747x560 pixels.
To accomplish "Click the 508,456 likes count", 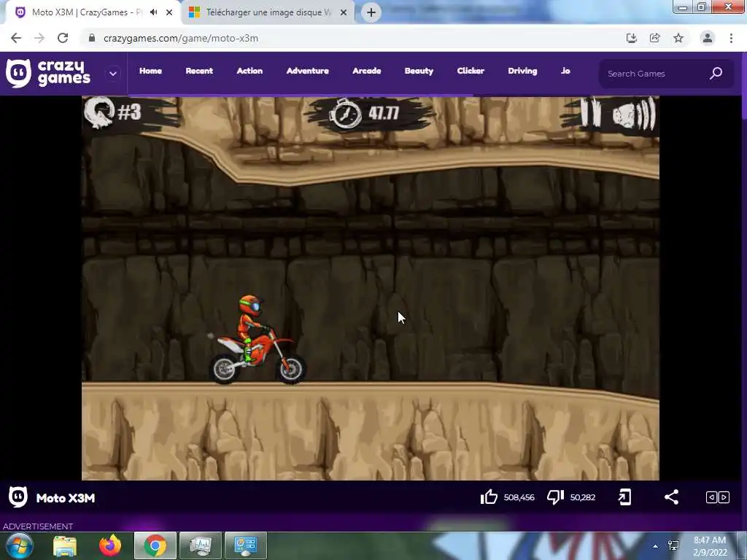I will click(x=519, y=497).
